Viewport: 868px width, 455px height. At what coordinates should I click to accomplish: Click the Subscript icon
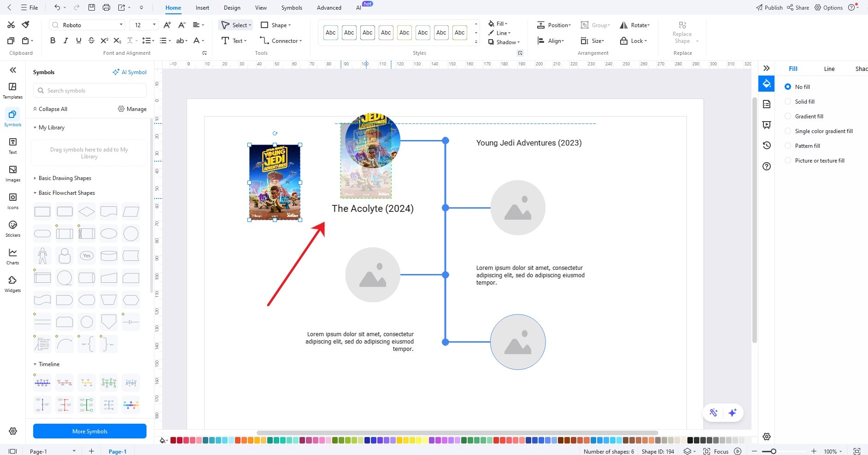point(117,41)
